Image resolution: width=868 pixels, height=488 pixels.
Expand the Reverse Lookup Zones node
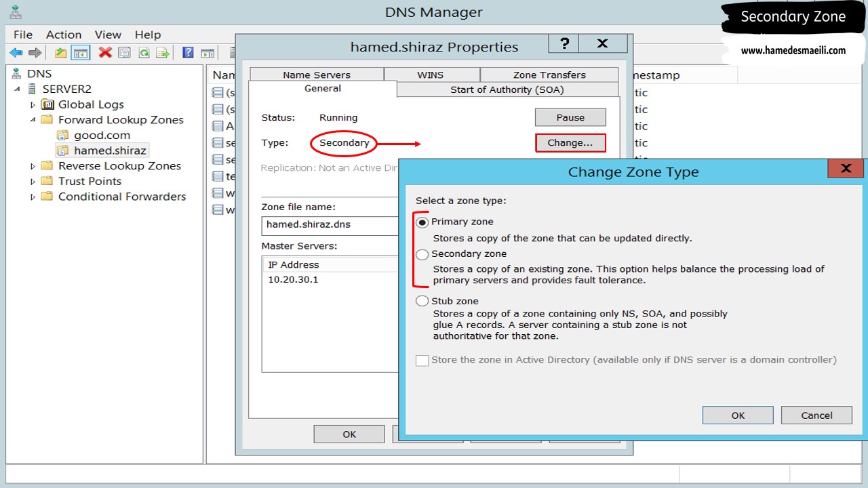pos(33,165)
